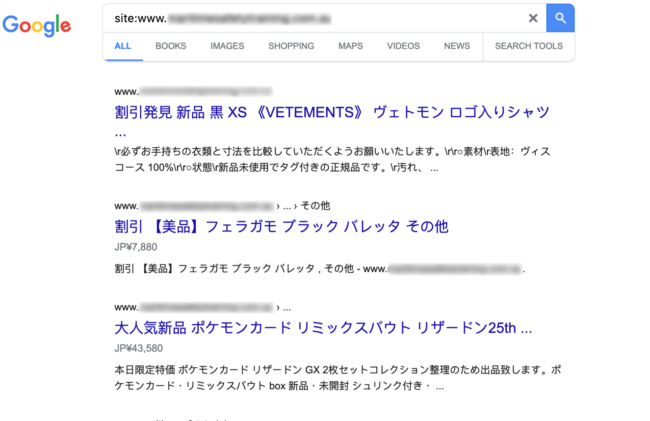Viewport: 650px width, 421px height.
Task: Open the フェラガモ ブラック バレッタ result link
Action: [281, 227]
